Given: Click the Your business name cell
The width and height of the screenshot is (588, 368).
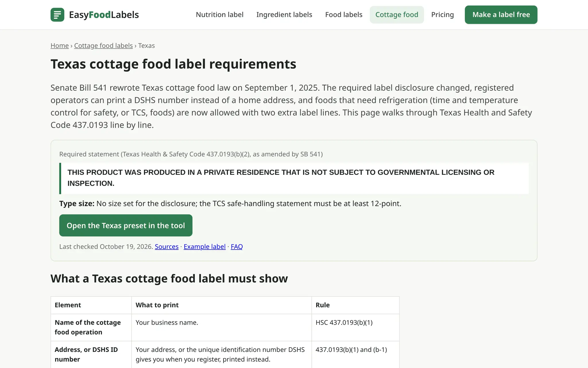Looking at the screenshot, I should click(x=221, y=327).
